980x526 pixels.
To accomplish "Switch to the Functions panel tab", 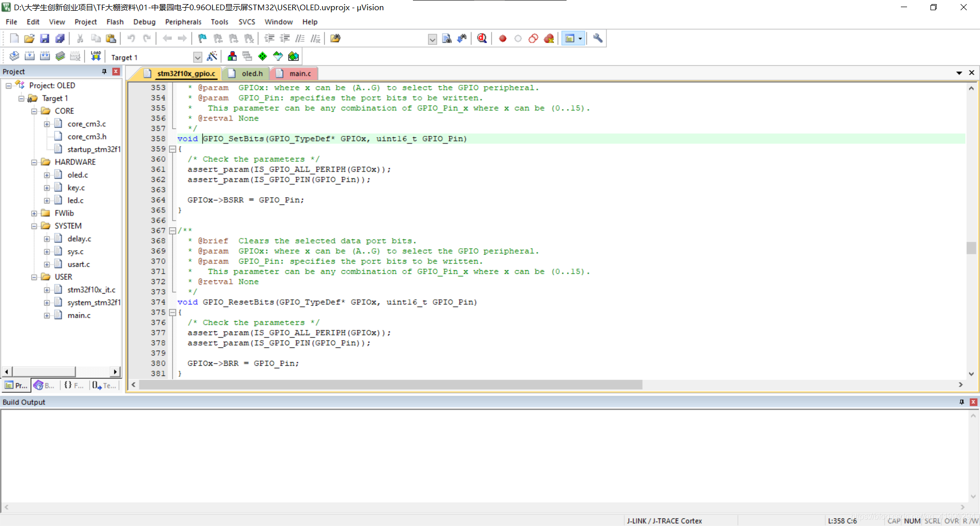I will 74,386.
